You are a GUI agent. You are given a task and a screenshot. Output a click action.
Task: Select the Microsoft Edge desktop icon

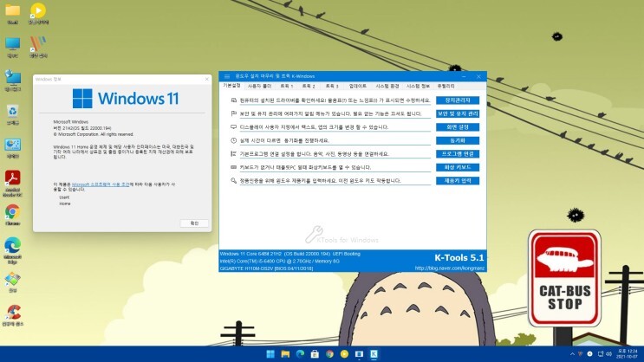click(13, 250)
